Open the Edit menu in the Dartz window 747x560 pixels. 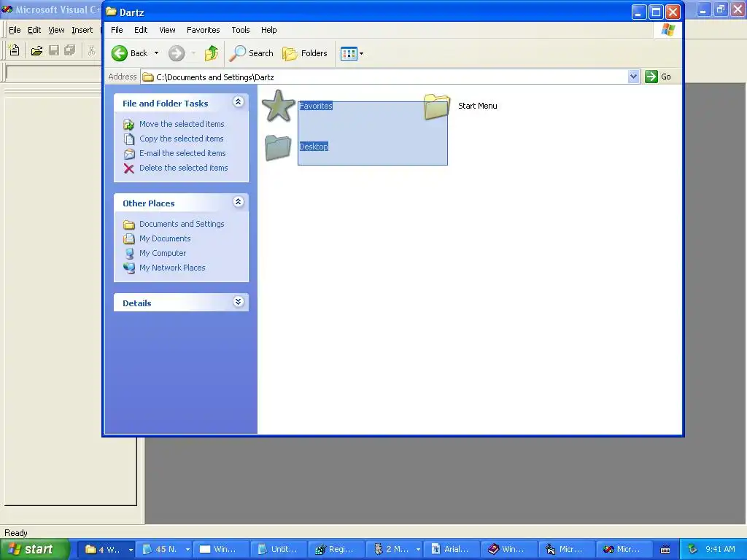pyautogui.click(x=141, y=30)
